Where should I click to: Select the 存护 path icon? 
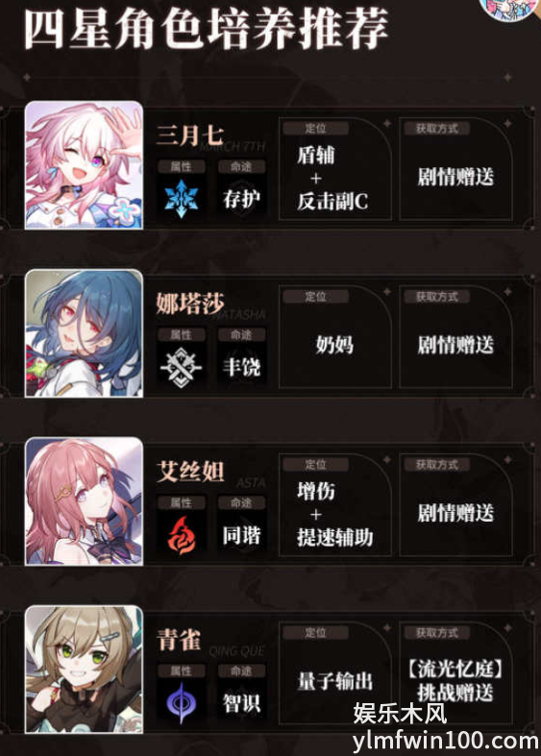point(241,198)
